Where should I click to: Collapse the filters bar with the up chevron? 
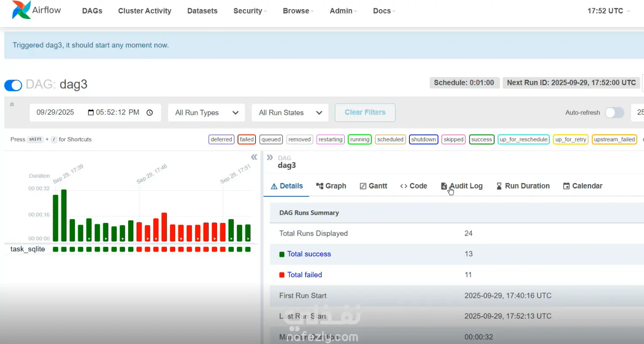coord(12,105)
